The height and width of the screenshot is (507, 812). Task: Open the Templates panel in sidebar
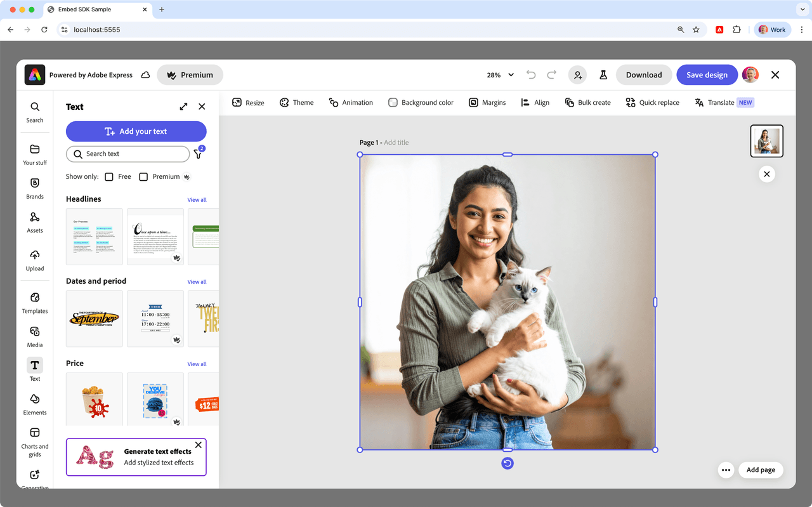(x=35, y=303)
